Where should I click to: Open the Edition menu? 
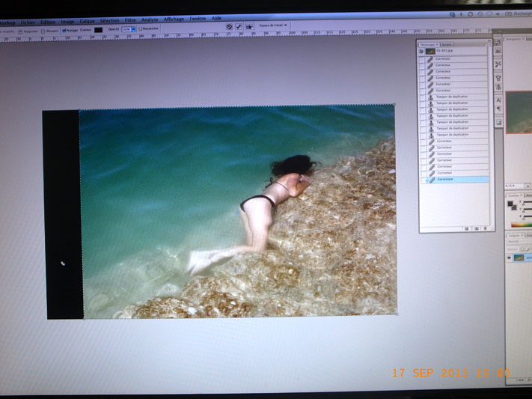48,22
